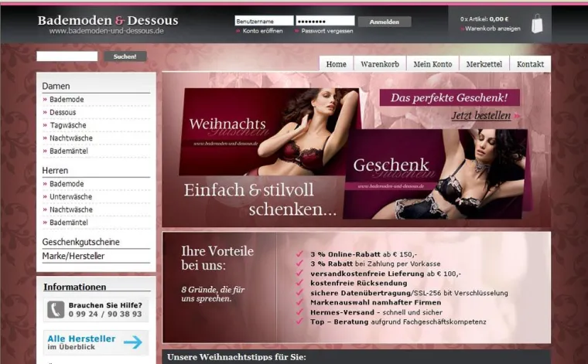Click the Top – Beratung benefit line
The image size is (588, 364).
[x=398, y=322]
